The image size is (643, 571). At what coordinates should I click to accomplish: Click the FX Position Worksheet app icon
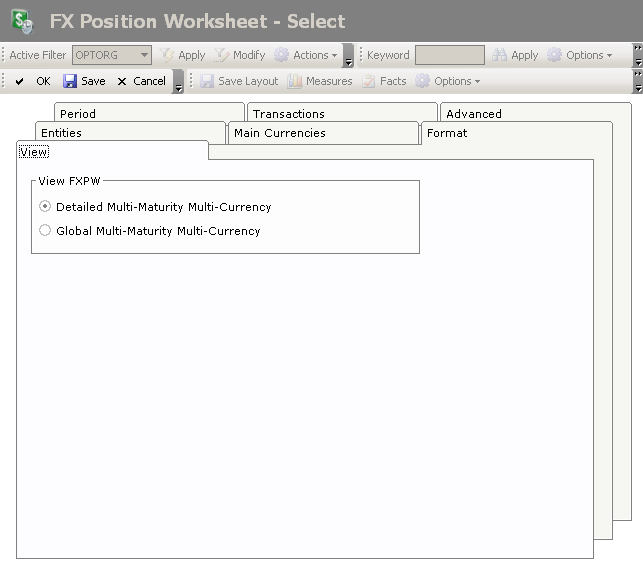point(22,20)
